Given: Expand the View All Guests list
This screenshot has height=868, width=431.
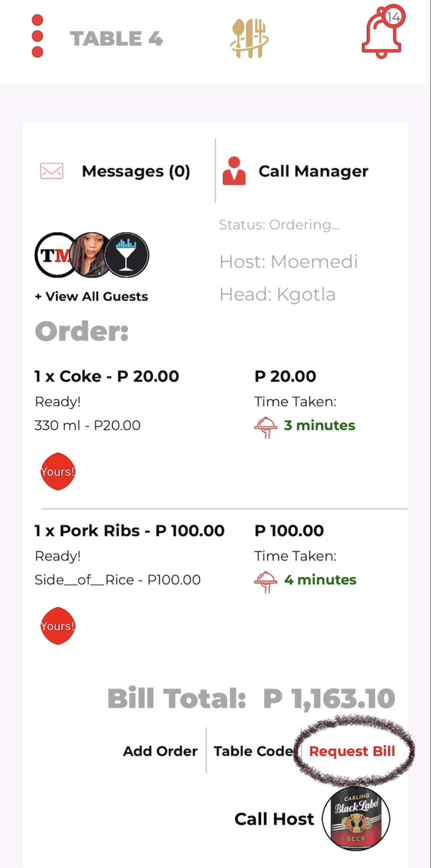Looking at the screenshot, I should tap(91, 296).
